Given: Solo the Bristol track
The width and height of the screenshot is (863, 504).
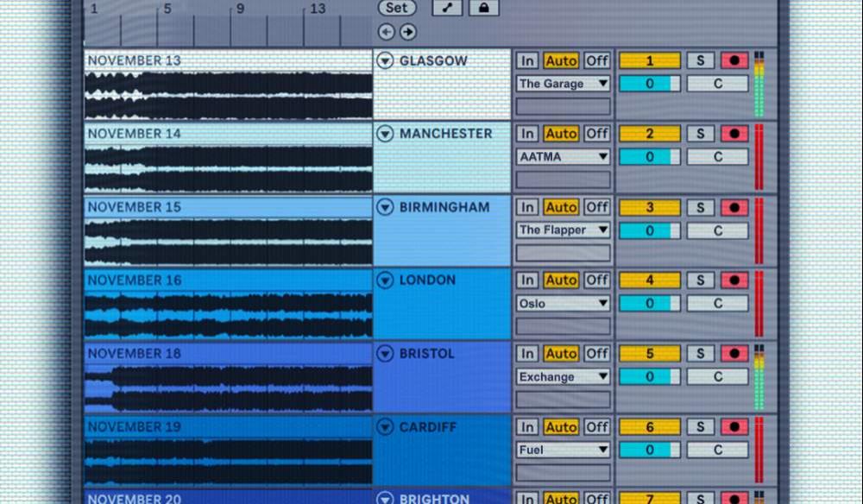Looking at the screenshot, I should (x=701, y=353).
